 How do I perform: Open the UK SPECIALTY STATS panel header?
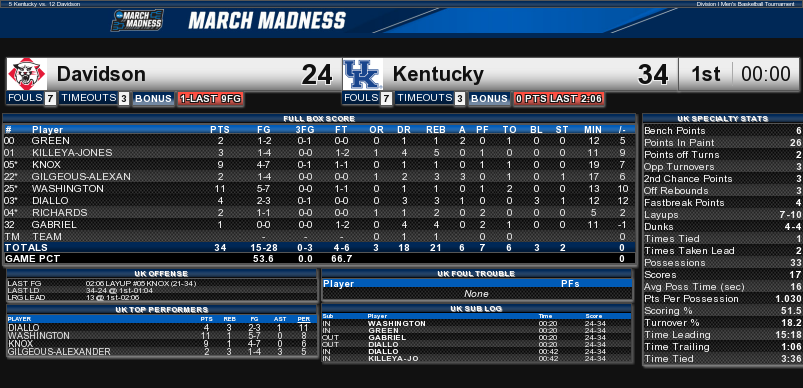(722, 119)
